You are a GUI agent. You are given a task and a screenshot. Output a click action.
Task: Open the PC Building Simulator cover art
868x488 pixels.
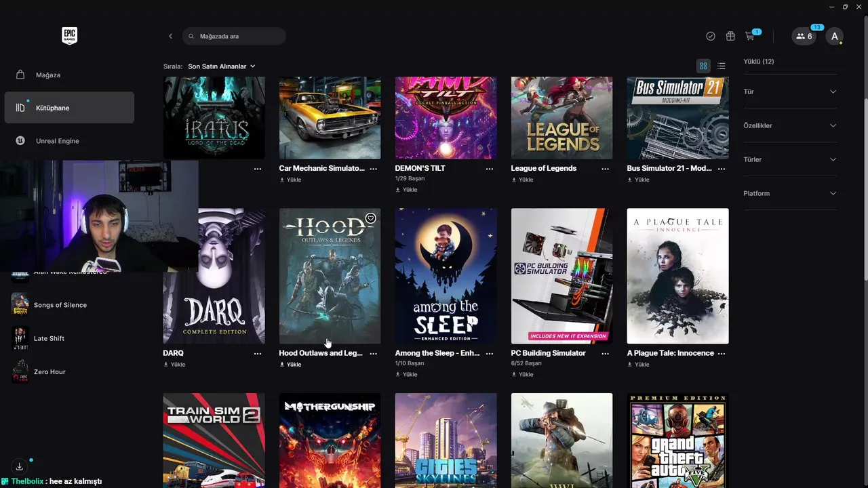561,276
